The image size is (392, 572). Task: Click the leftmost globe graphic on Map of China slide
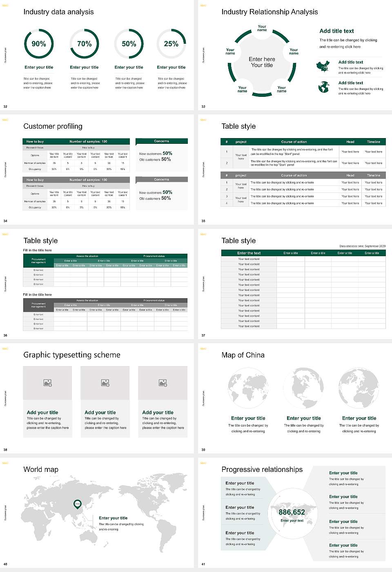[248, 387]
